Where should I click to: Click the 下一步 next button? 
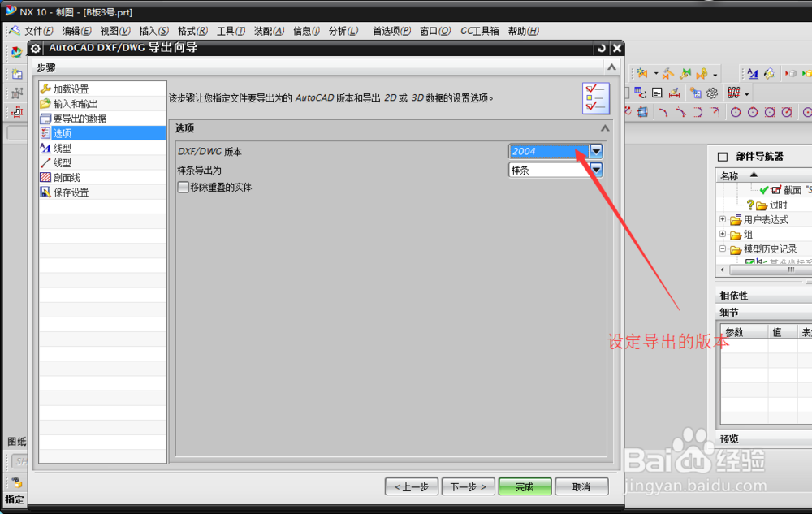click(469, 486)
